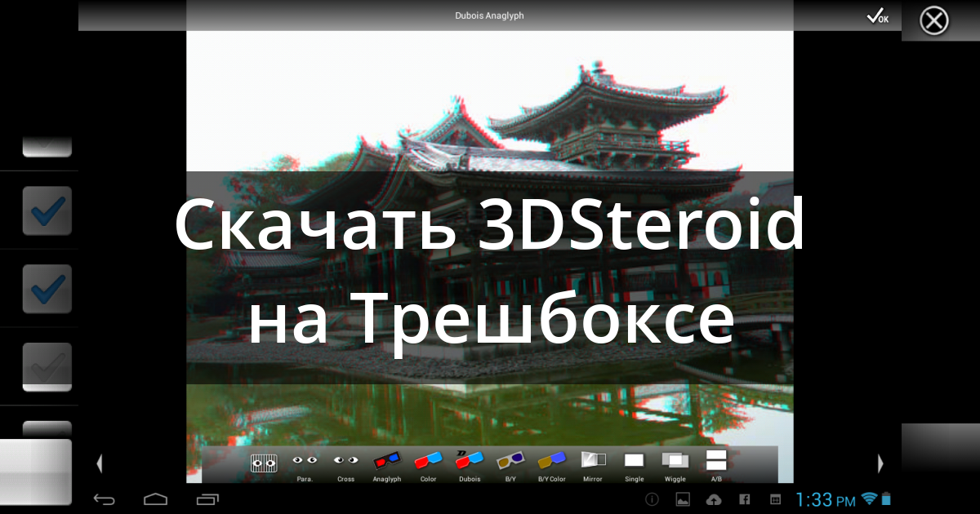Tap the Wi-Fi signal icon

click(869, 498)
